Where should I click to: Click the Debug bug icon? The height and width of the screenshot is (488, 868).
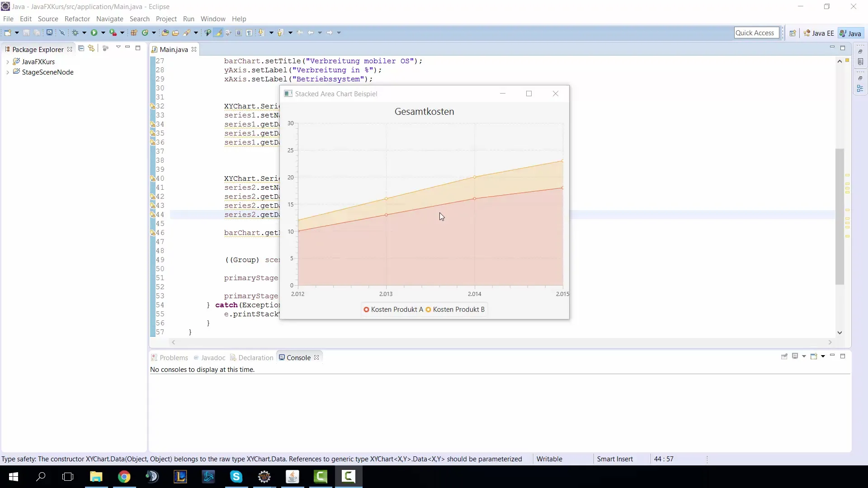(75, 33)
